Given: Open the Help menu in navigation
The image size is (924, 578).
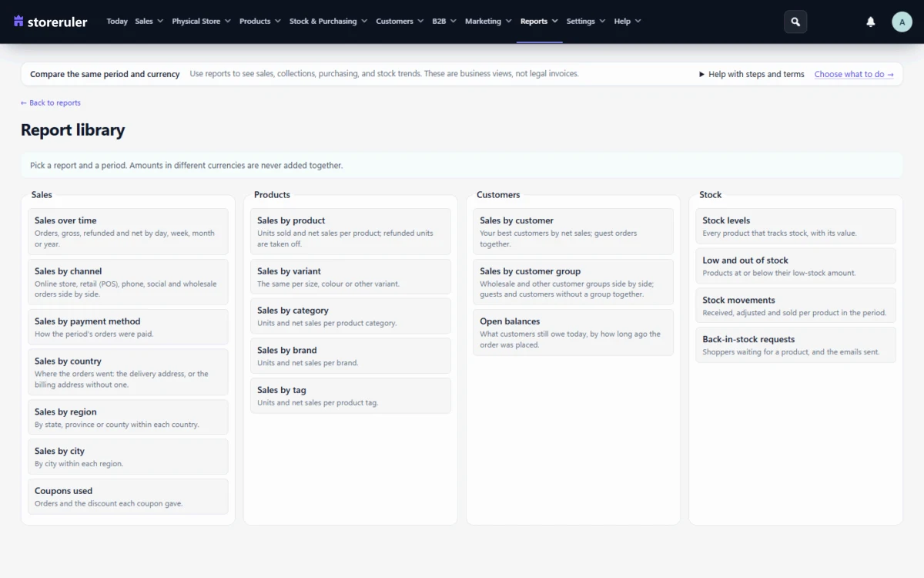Looking at the screenshot, I should (x=628, y=22).
